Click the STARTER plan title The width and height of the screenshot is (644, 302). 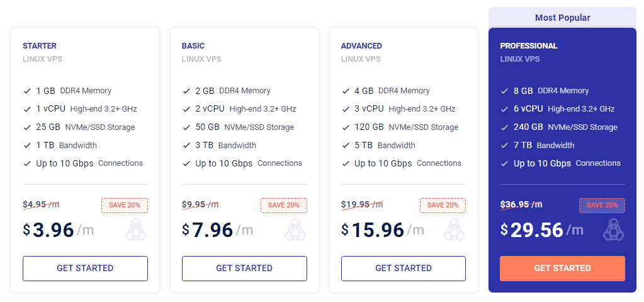[40, 46]
